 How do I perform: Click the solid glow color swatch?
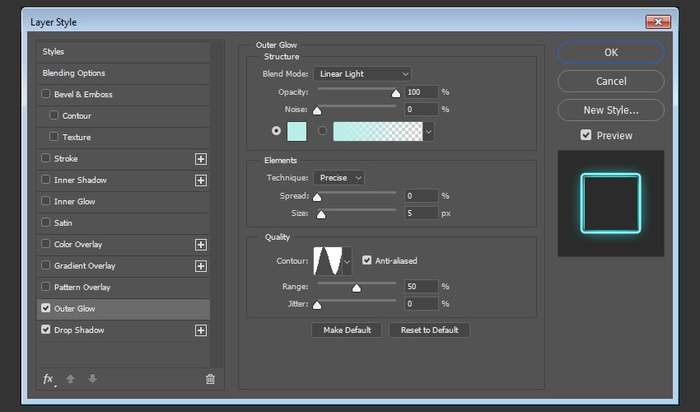tap(296, 130)
